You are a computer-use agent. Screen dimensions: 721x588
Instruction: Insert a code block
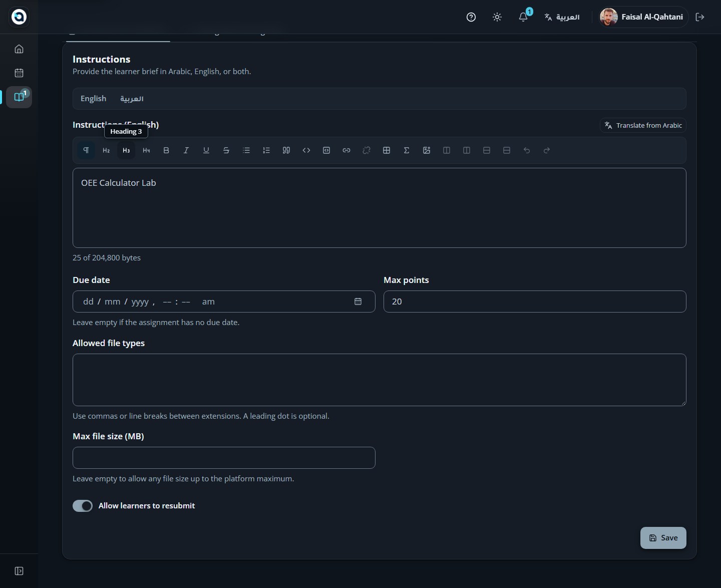(326, 150)
